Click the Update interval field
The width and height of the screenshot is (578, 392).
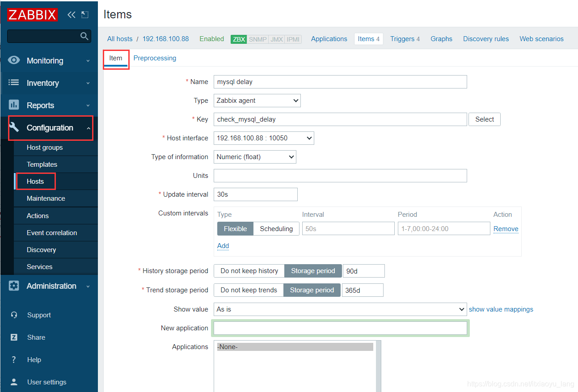(256, 194)
